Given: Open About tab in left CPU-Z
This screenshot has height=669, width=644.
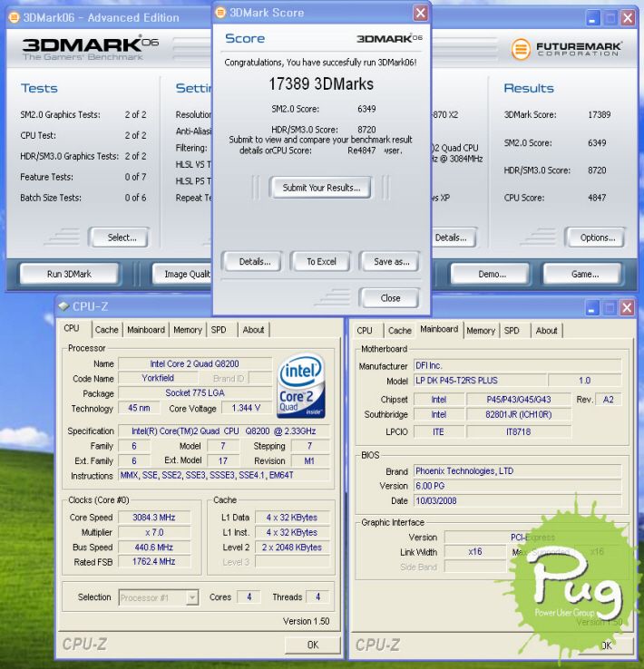Looking at the screenshot, I should [253, 330].
